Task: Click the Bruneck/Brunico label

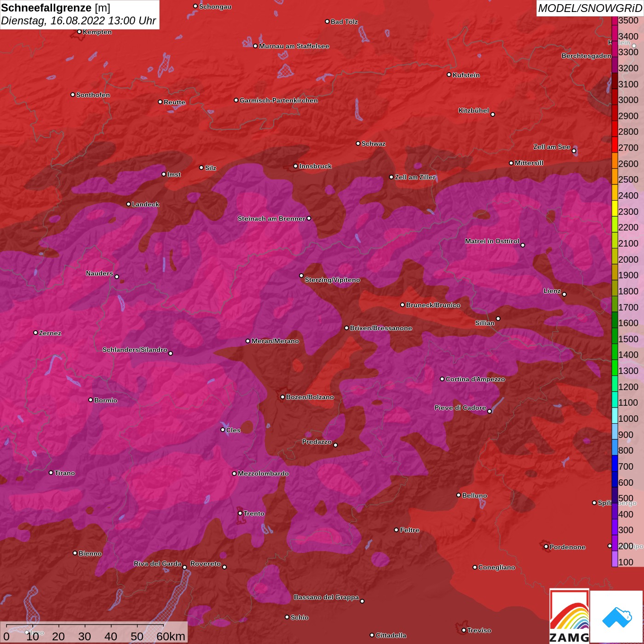Action: [x=433, y=305]
